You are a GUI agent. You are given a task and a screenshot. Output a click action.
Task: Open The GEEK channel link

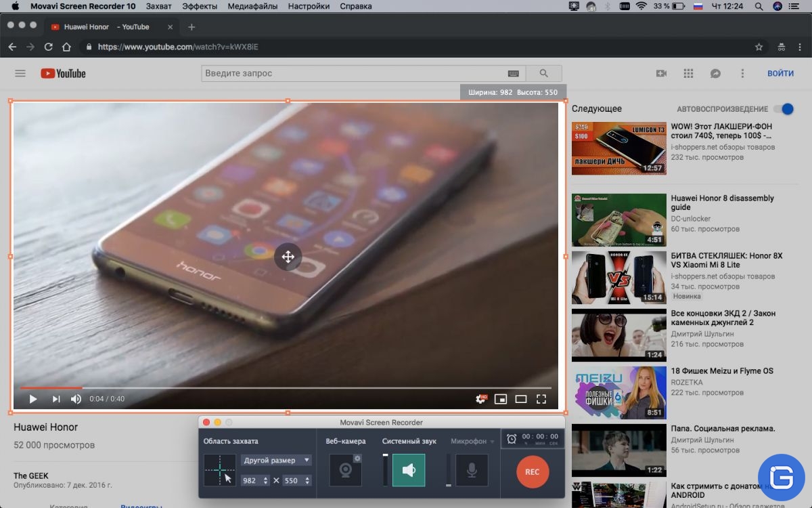click(31, 475)
